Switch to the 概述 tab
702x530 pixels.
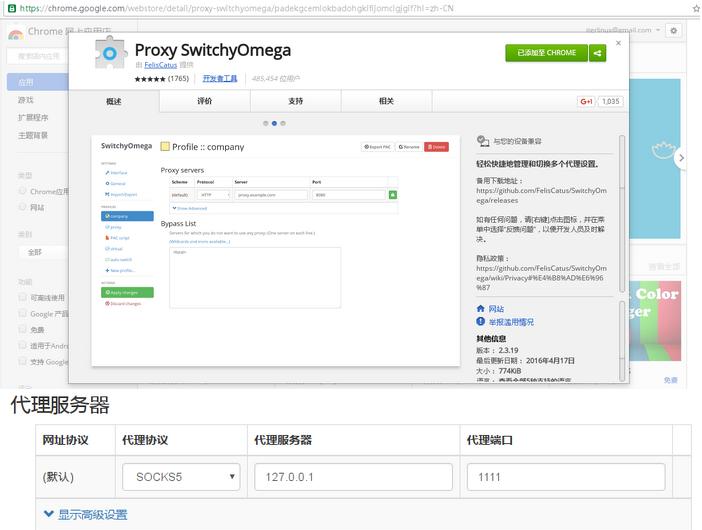pyautogui.click(x=114, y=101)
